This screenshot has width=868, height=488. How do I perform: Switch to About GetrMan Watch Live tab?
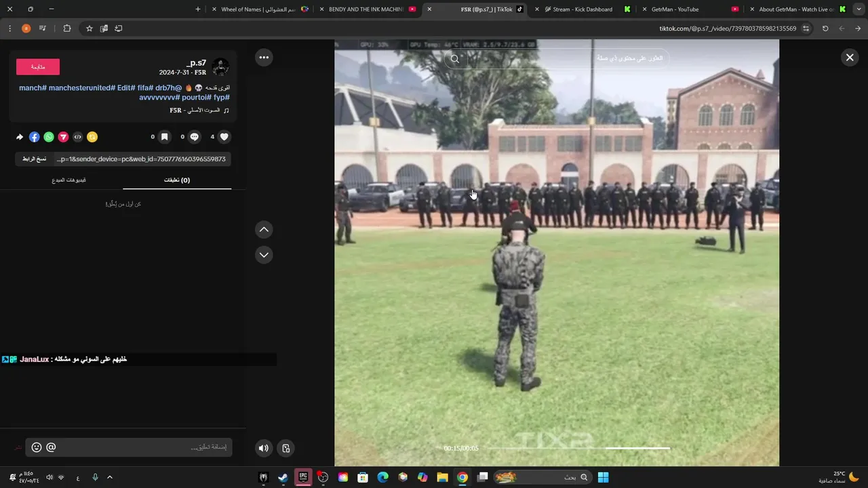pos(797,9)
